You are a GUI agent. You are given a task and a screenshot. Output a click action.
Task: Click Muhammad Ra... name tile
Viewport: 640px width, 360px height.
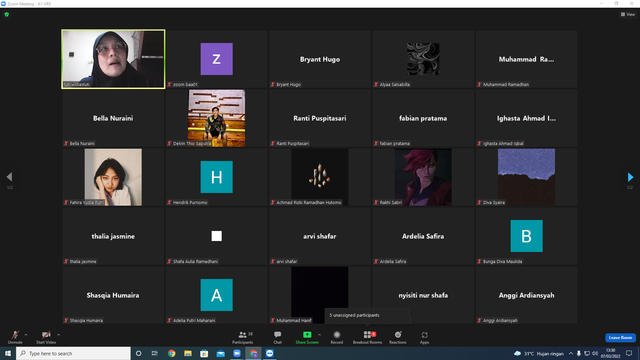[526, 59]
